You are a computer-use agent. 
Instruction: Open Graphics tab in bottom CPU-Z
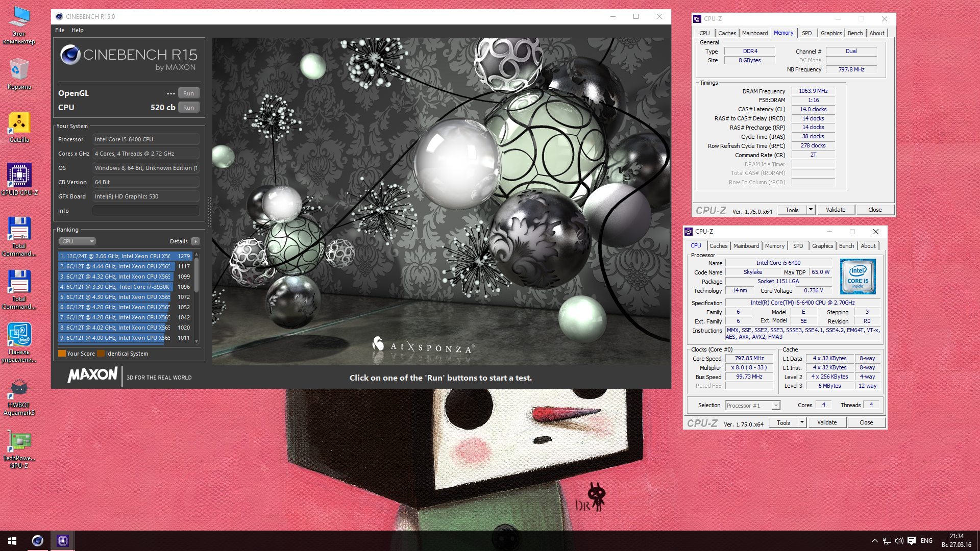pyautogui.click(x=822, y=246)
